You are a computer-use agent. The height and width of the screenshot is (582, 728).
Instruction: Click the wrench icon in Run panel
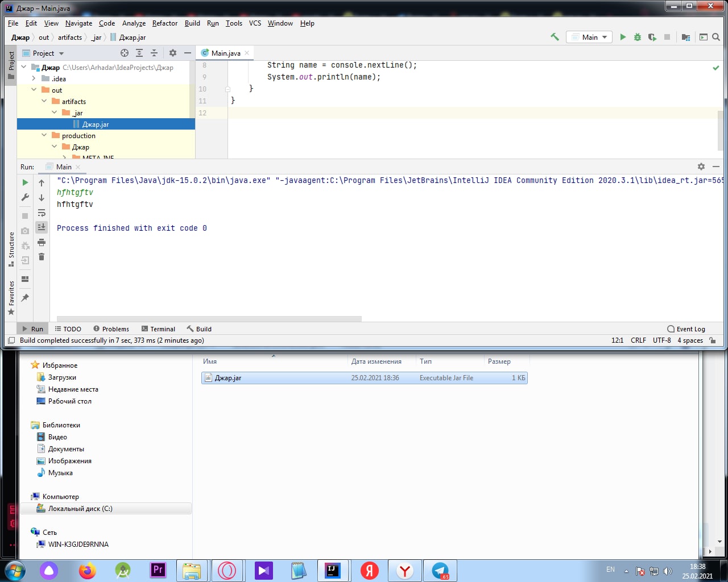[x=25, y=197]
